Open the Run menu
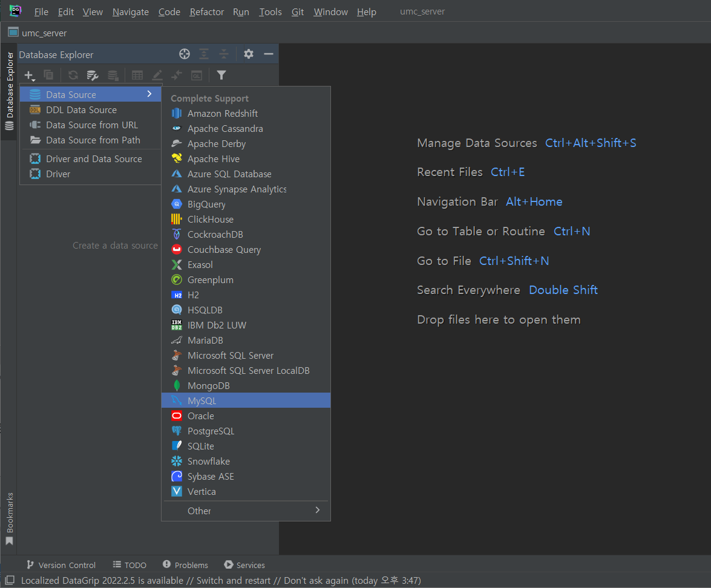Viewport: 711px width, 588px height. 241,11
